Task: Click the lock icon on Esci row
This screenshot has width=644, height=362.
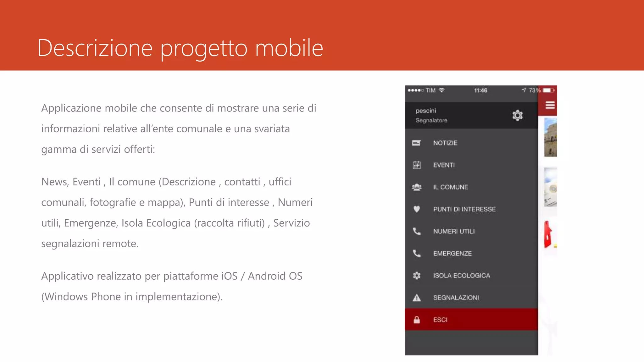Action: 417,320
